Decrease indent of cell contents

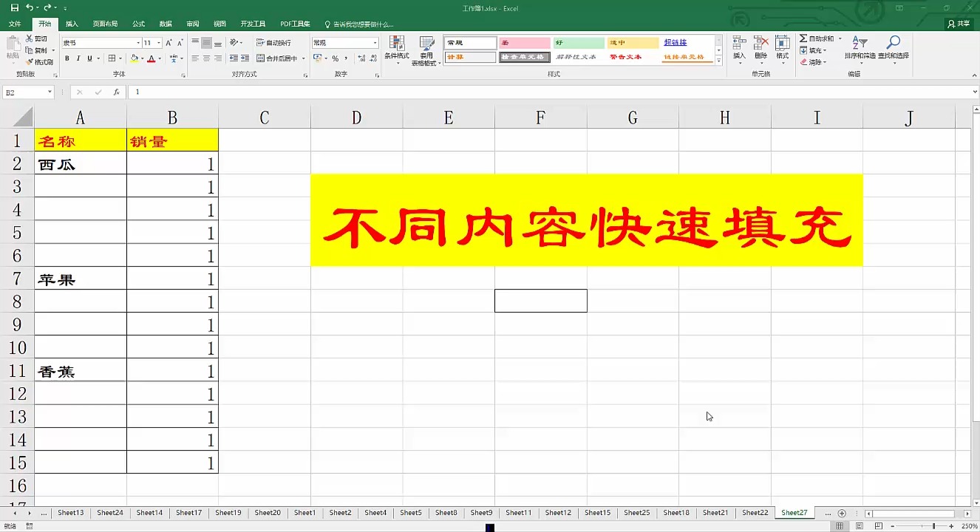point(234,58)
